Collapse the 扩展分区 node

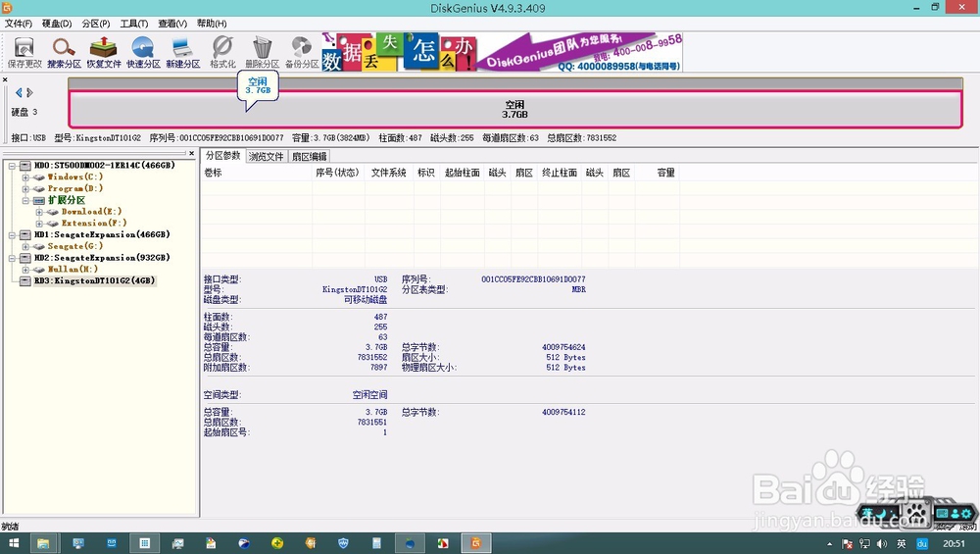pyautogui.click(x=25, y=201)
